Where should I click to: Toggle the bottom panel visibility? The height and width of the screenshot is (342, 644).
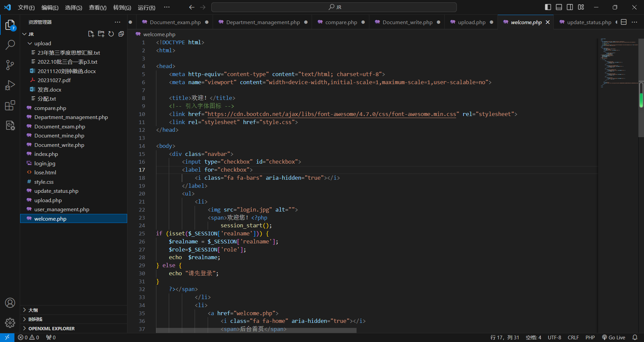pos(559,7)
